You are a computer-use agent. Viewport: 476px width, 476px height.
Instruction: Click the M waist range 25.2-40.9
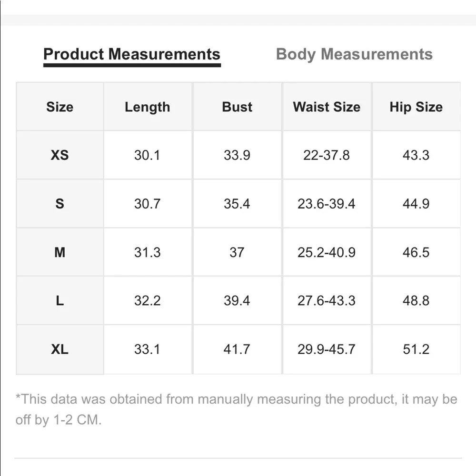point(327,252)
